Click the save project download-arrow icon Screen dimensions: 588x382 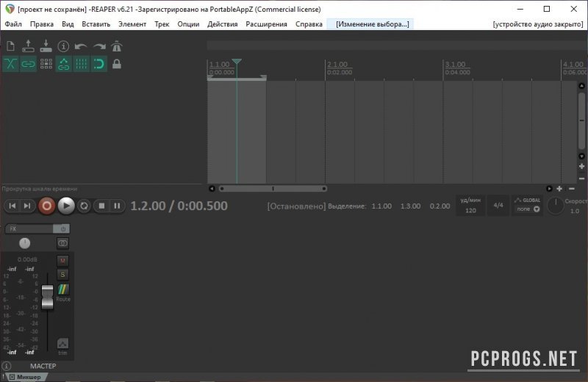46,47
